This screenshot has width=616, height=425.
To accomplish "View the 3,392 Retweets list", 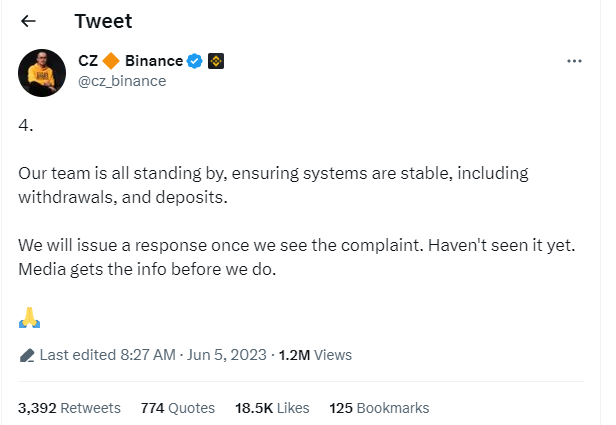I will (x=69, y=408).
